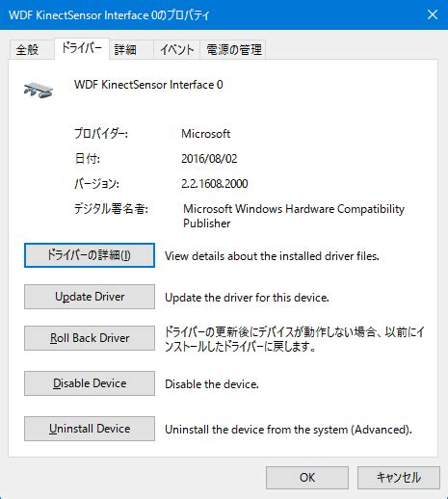This screenshot has height=499, width=448.
Task: Select the ドライバー tab
Action: [82, 48]
